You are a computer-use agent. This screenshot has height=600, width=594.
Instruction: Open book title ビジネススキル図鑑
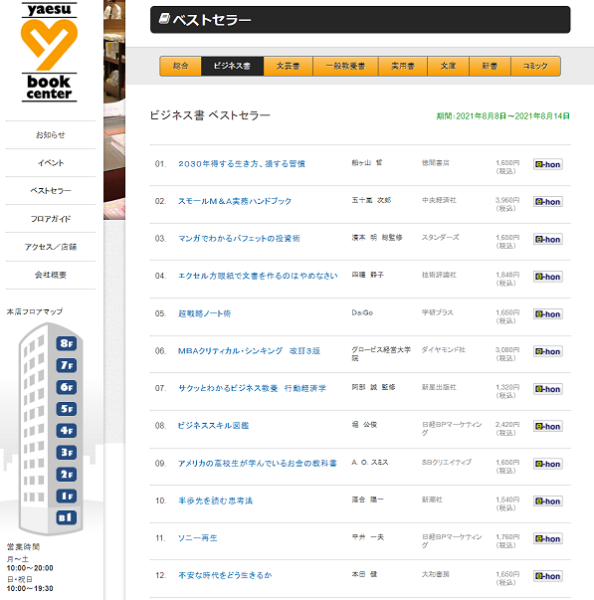click(x=213, y=426)
